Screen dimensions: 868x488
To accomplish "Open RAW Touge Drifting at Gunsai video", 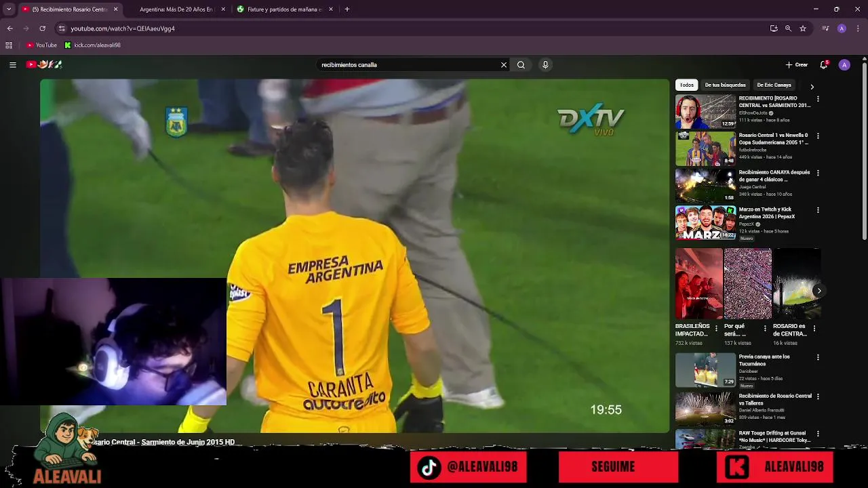I will 774,436.
